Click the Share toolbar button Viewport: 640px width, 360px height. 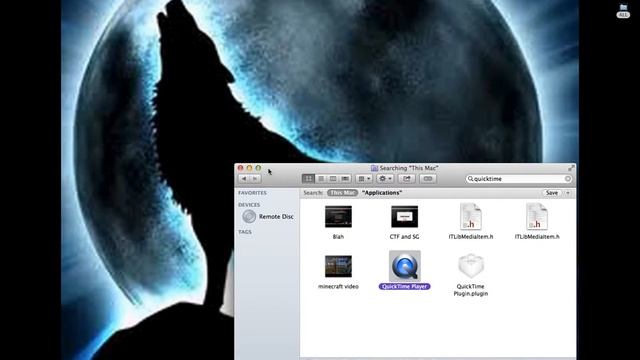point(407,179)
